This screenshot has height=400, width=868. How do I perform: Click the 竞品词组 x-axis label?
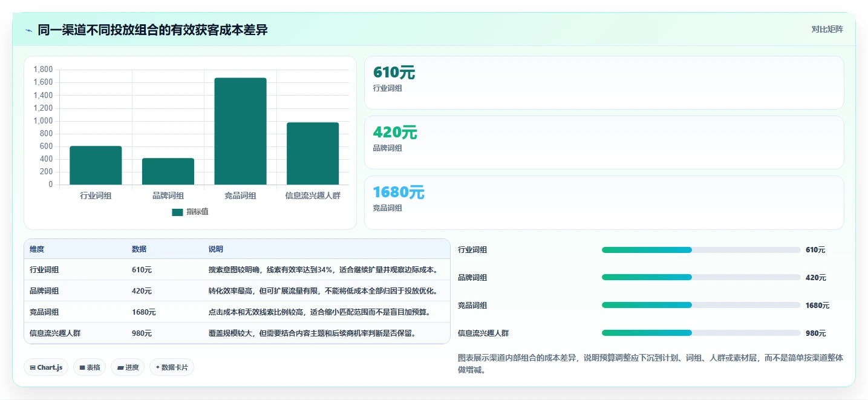pyautogui.click(x=240, y=195)
